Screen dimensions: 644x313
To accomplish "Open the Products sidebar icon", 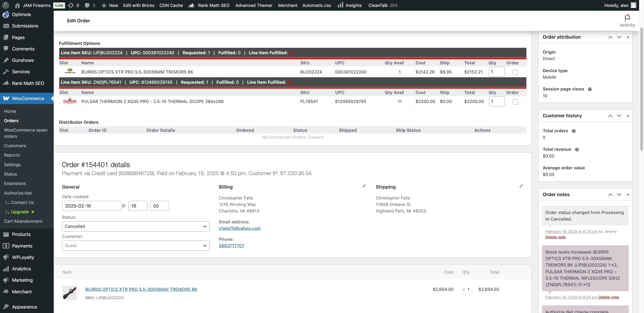I will coord(6,234).
